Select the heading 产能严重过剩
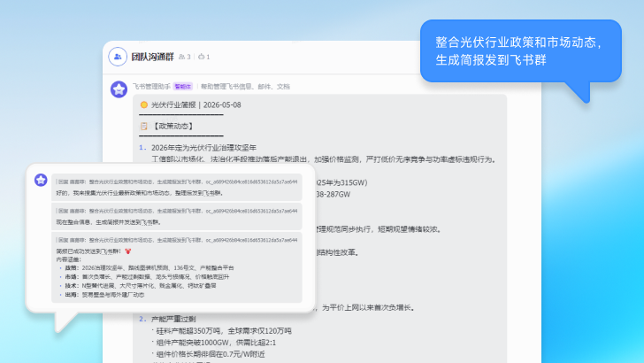The width and height of the screenshot is (644, 363). (173, 319)
